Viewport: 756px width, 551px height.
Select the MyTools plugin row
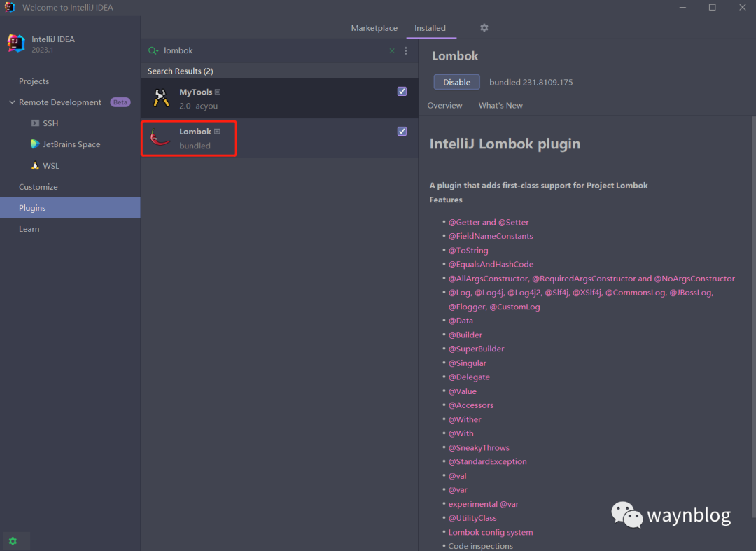(279, 98)
